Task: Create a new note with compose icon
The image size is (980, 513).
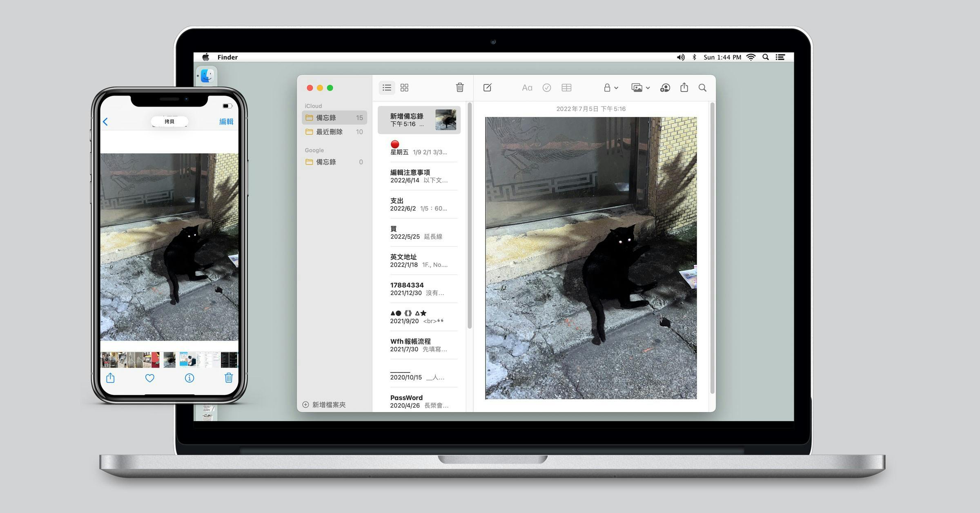Action: tap(487, 88)
